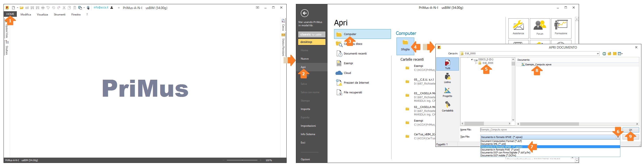The height and width of the screenshot is (166, 644).
Task: Click the user account silhouette icon
Action: pyautogui.click(x=112, y=8)
